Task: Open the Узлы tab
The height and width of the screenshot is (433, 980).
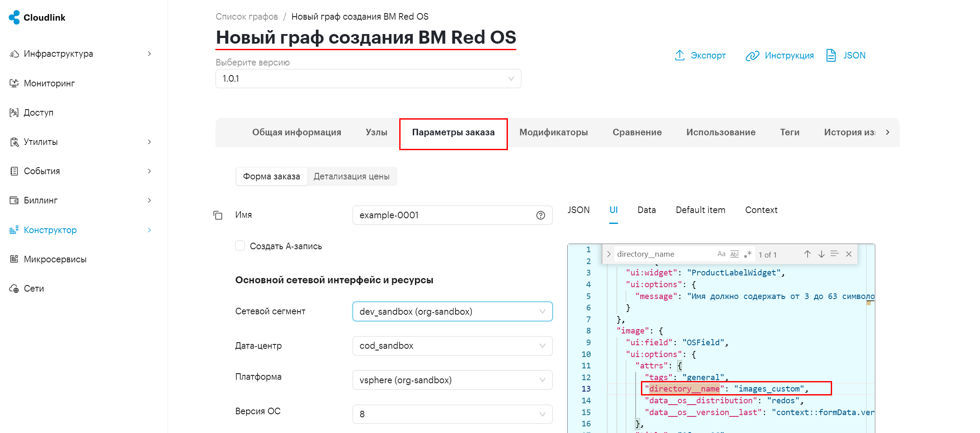Action: [x=377, y=132]
